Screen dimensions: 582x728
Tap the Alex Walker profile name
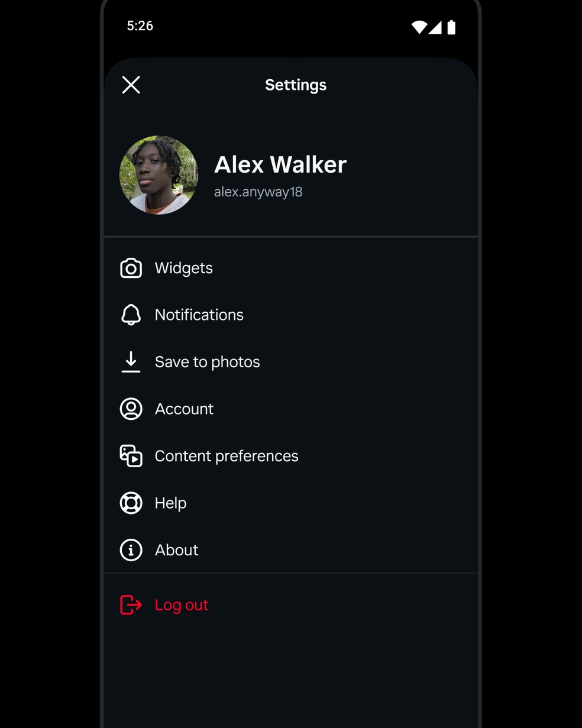(280, 165)
